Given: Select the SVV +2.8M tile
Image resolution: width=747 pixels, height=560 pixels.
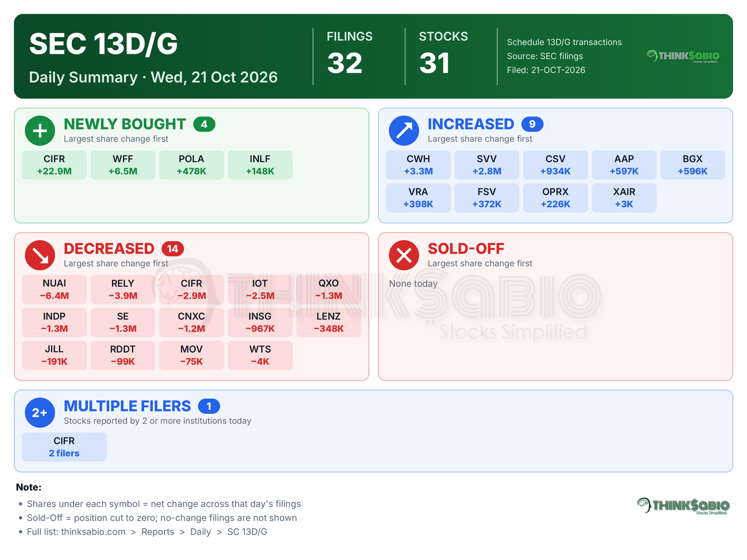Looking at the screenshot, I should tap(487, 165).
